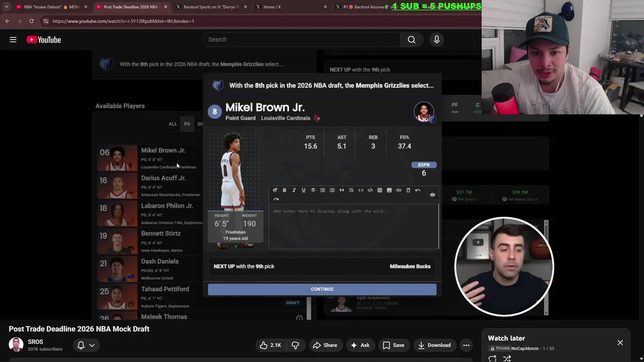Click the line-wrap icon in notes toolbar
The width and height of the screenshot is (644, 362).
point(351,191)
